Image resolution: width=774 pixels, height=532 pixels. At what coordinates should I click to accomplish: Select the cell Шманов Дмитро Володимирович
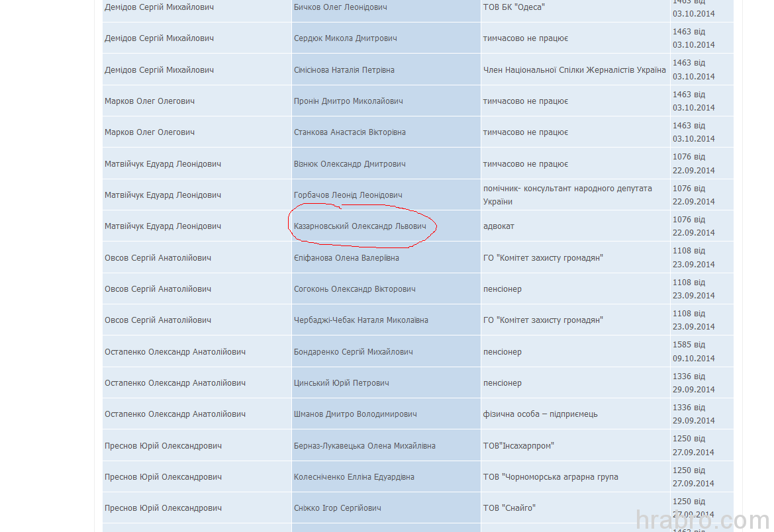coord(355,414)
